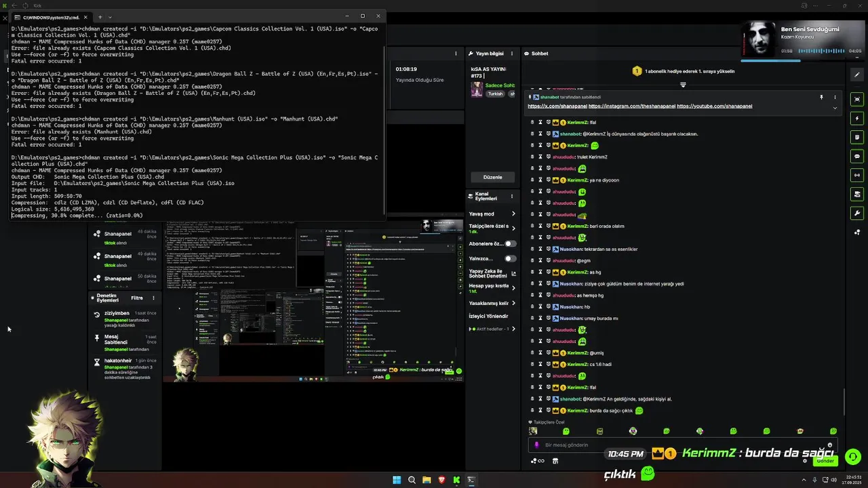Open the Yayın bilgisi panel three-dot menu
868x488 pixels.
512,54
